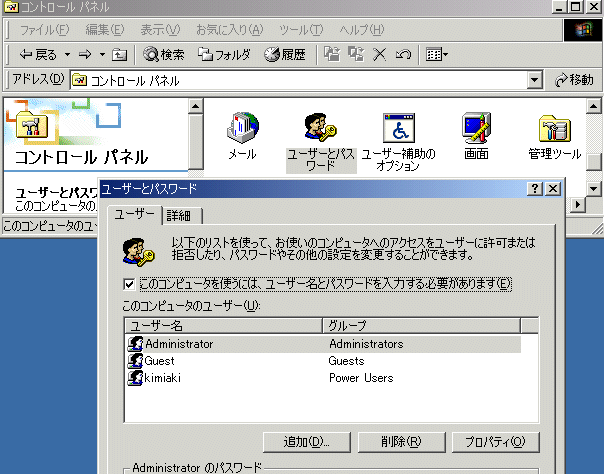Click the forward arrow toolbar button

[x=85, y=55]
